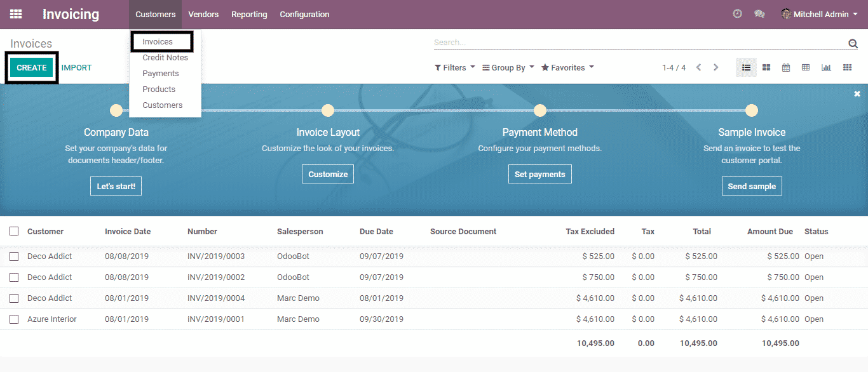The image size is (868, 372).
Task: Open the apps grid menu icon
Action: click(16, 14)
